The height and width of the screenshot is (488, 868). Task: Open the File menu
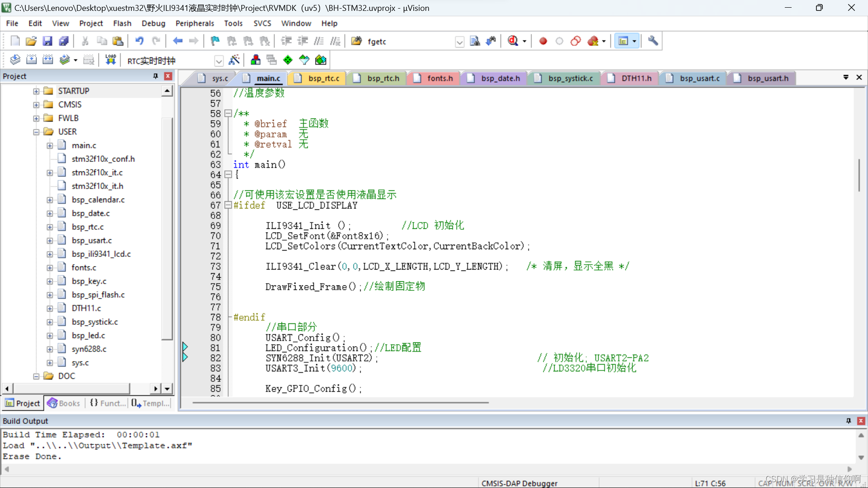(x=12, y=23)
